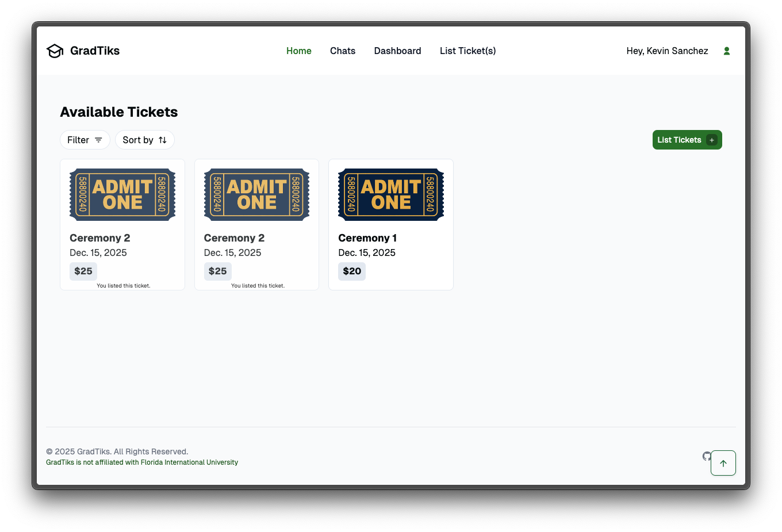Open the Filter options
The width and height of the screenshot is (782, 532).
[85, 140]
